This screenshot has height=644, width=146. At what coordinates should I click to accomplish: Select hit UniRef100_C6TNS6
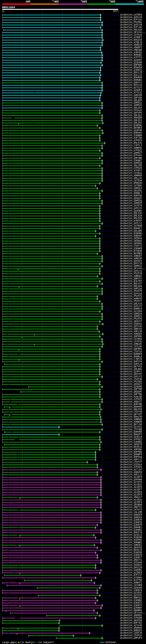pos(131,339)
